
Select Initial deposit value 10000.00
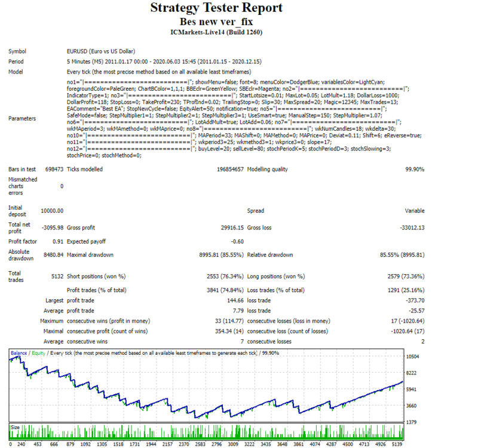(x=52, y=211)
